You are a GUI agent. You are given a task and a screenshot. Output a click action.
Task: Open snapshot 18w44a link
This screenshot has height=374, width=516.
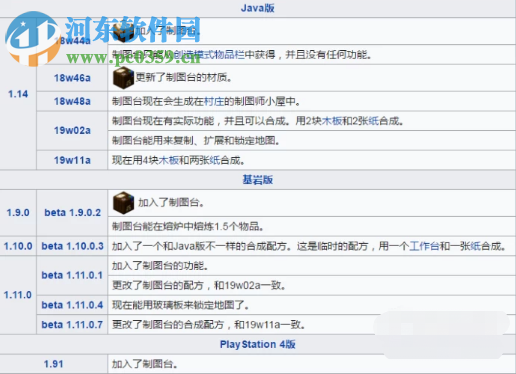[x=72, y=41]
